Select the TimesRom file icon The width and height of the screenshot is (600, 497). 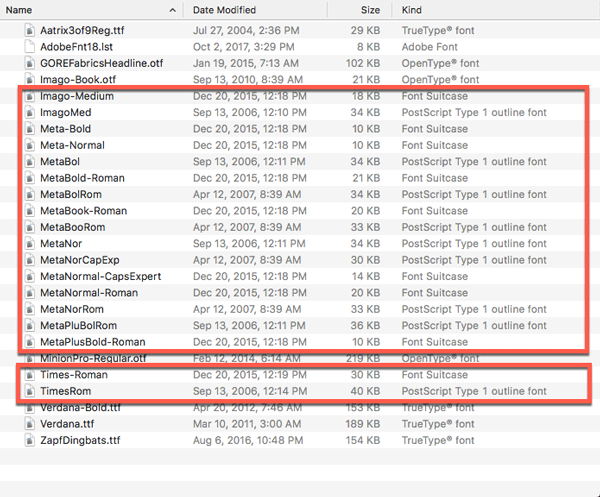click(x=29, y=391)
